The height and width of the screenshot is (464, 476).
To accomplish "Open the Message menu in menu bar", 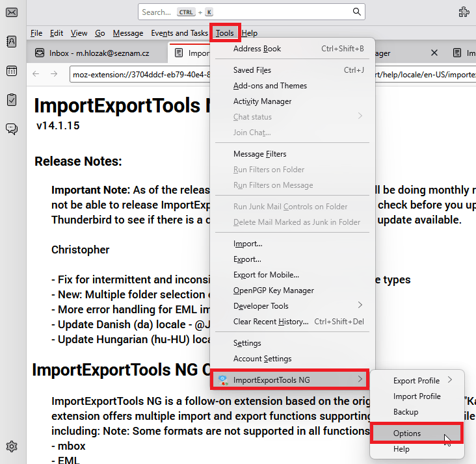I will pyautogui.click(x=127, y=33).
